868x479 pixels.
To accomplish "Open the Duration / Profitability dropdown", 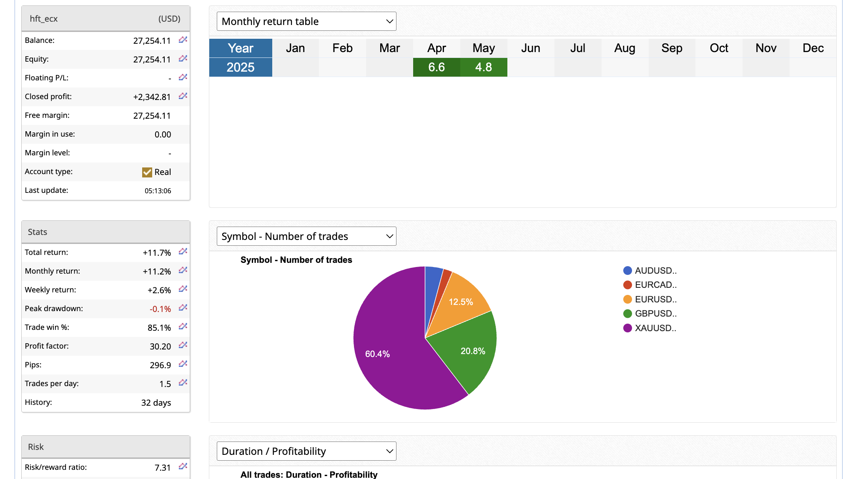I will pyautogui.click(x=306, y=451).
